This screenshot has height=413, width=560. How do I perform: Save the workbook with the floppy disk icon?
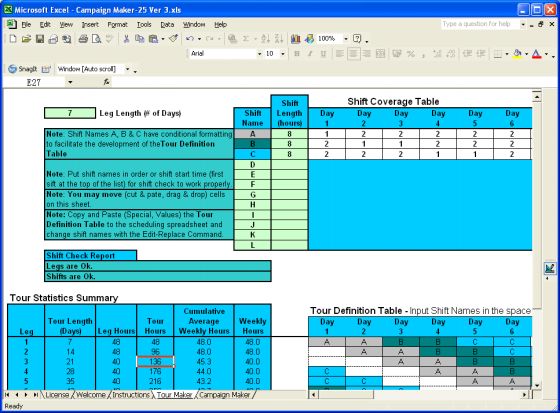[40, 39]
